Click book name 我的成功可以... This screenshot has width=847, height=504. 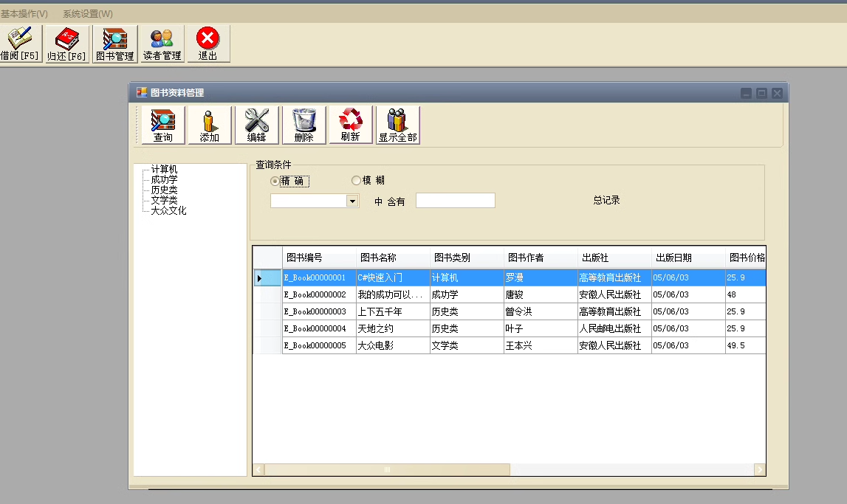[x=394, y=294]
